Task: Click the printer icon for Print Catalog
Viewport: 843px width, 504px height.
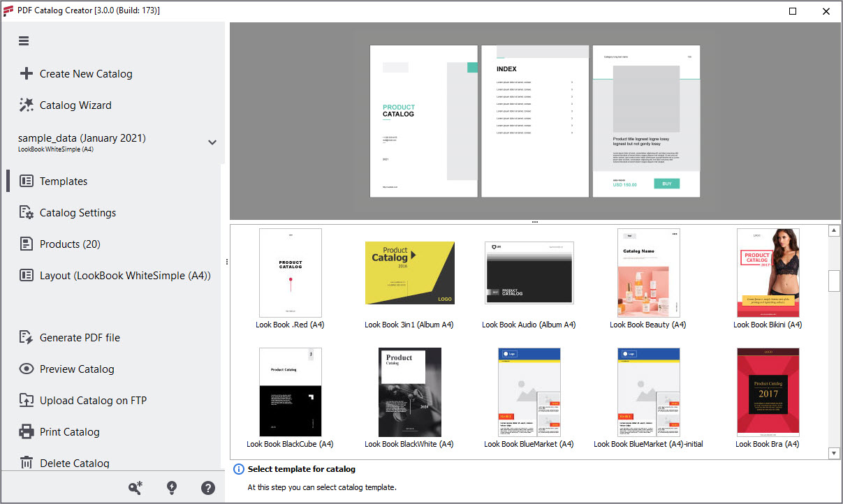Action: pos(27,431)
